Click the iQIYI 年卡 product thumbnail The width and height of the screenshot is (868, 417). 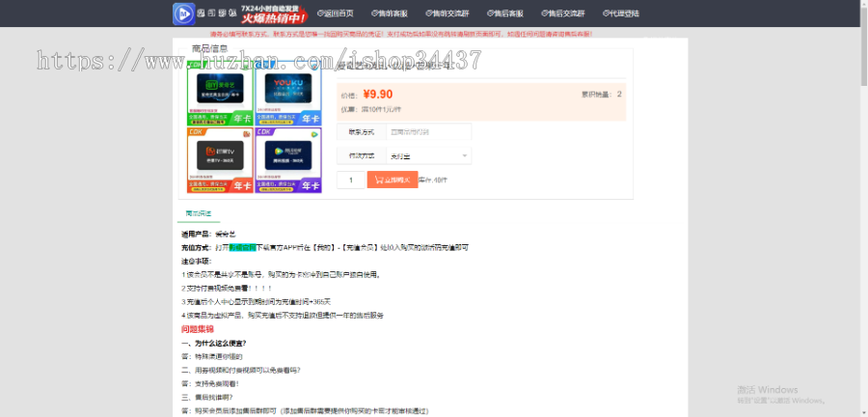click(x=220, y=94)
